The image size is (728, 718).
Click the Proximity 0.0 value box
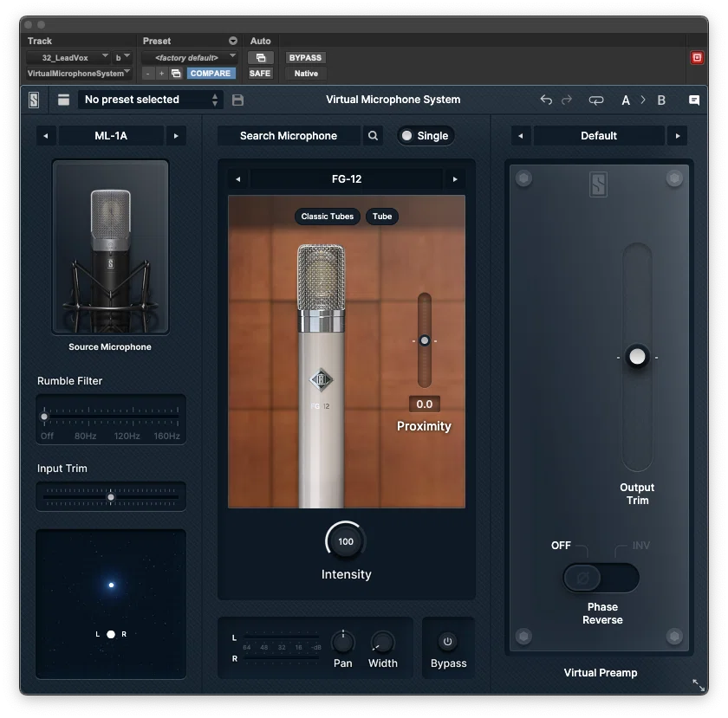[425, 404]
